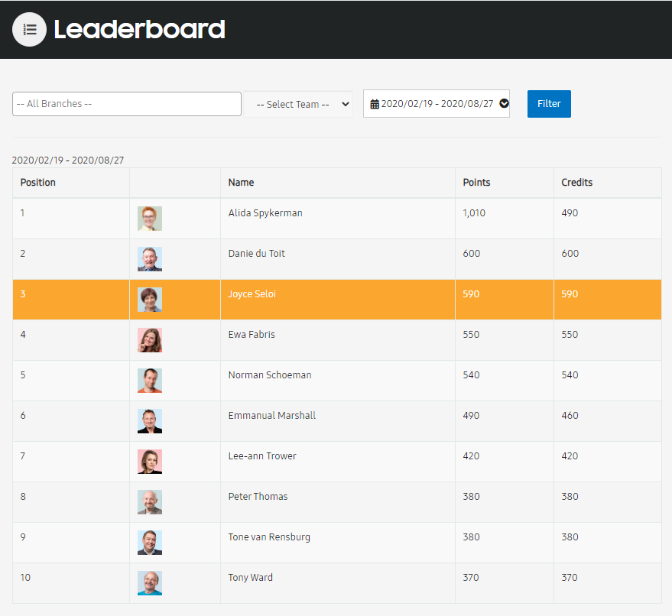Select the name Peter Thomas
This screenshot has width=672, height=616.
(258, 497)
